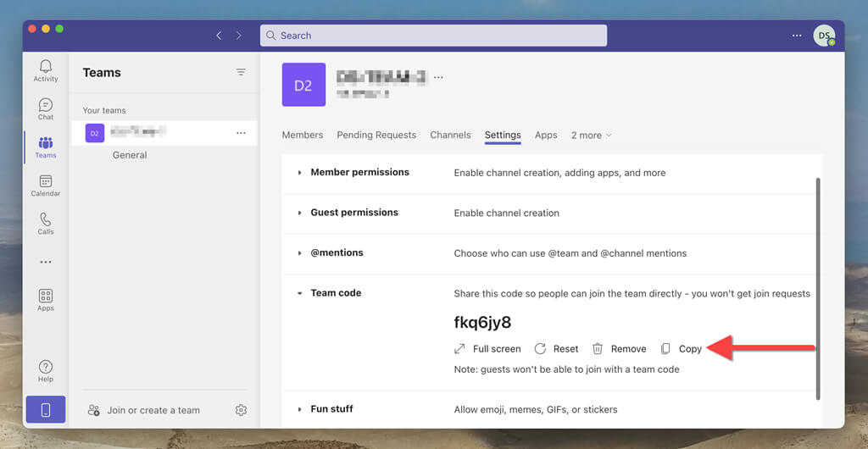
Task: Select the Settings tab
Action: point(503,136)
